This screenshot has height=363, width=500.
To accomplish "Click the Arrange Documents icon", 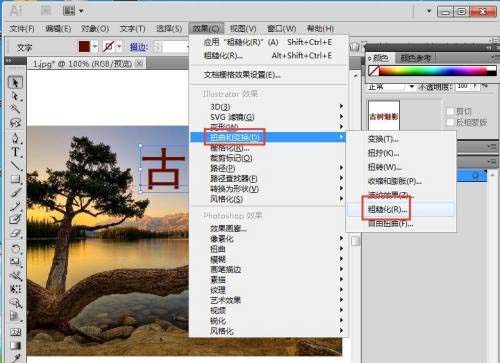I will [x=69, y=11].
